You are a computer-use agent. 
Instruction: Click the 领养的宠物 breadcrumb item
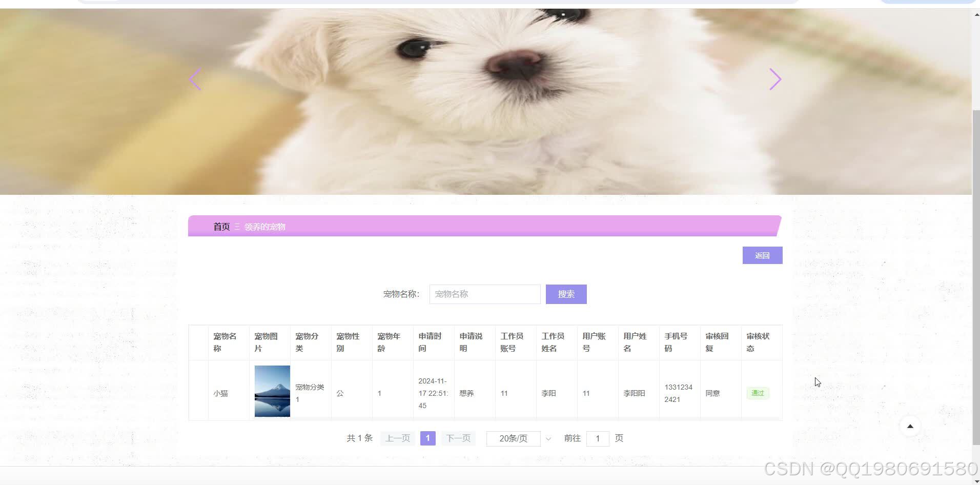point(264,226)
